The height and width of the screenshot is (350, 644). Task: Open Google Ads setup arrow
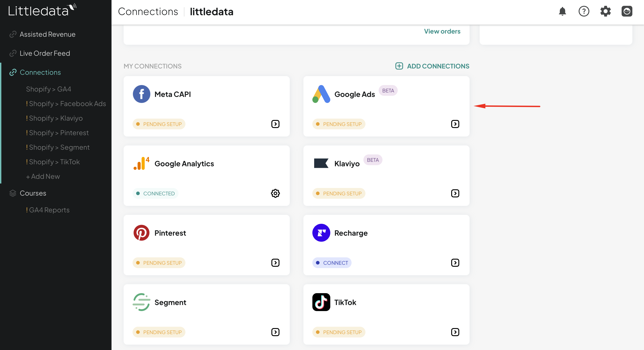(455, 124)
